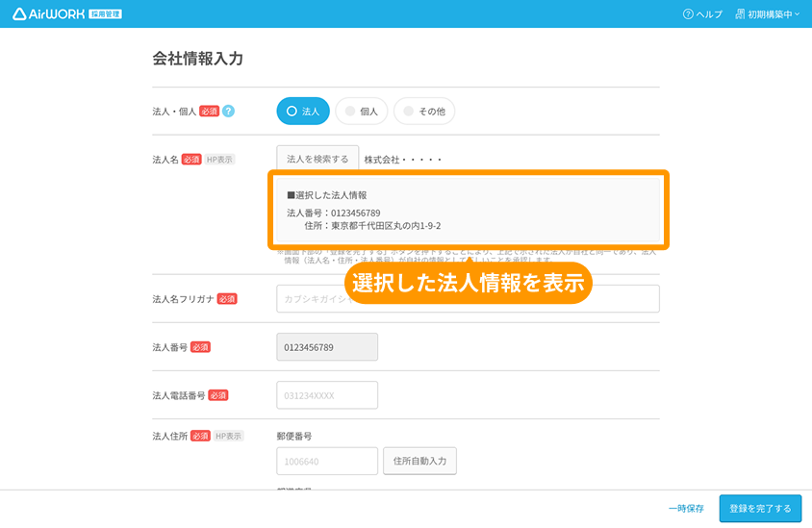Click the 郵便番号 input with 1006640 placeholder

(327, 461)
